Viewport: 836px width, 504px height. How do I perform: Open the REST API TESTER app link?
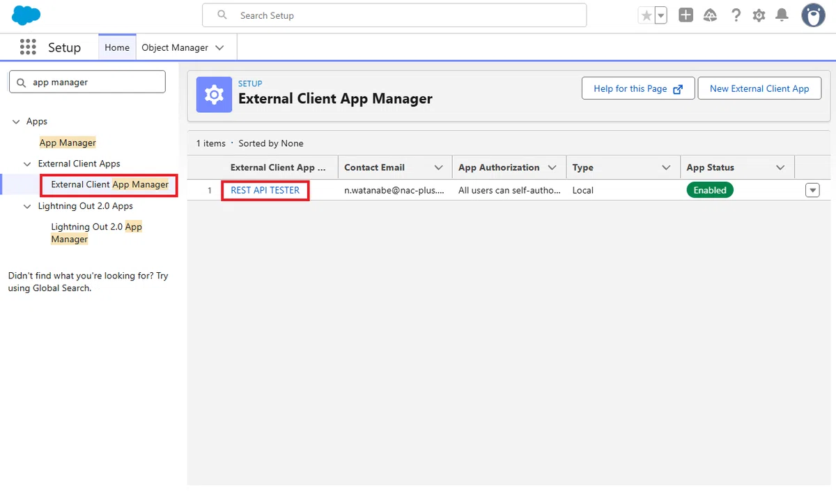point(265,190)
